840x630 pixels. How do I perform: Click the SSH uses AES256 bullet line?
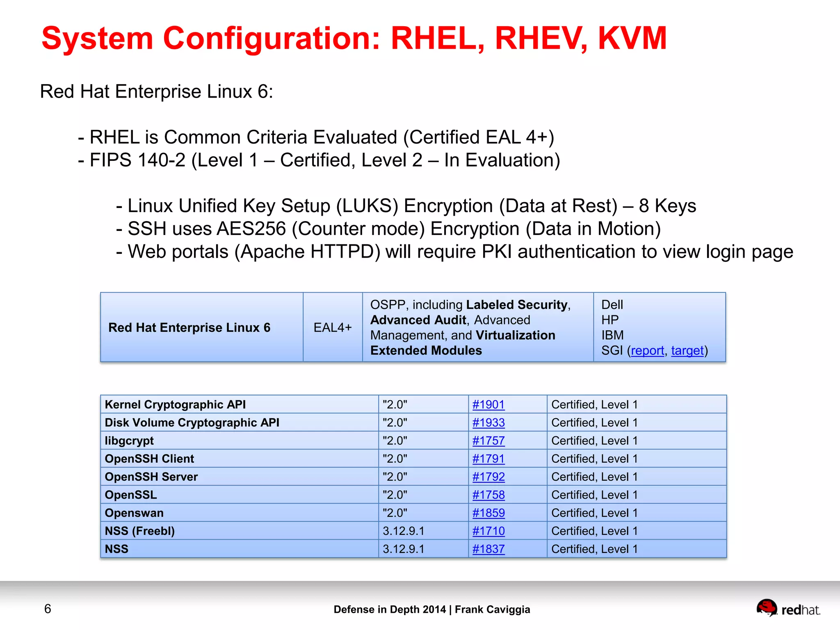tap(388, 229)
